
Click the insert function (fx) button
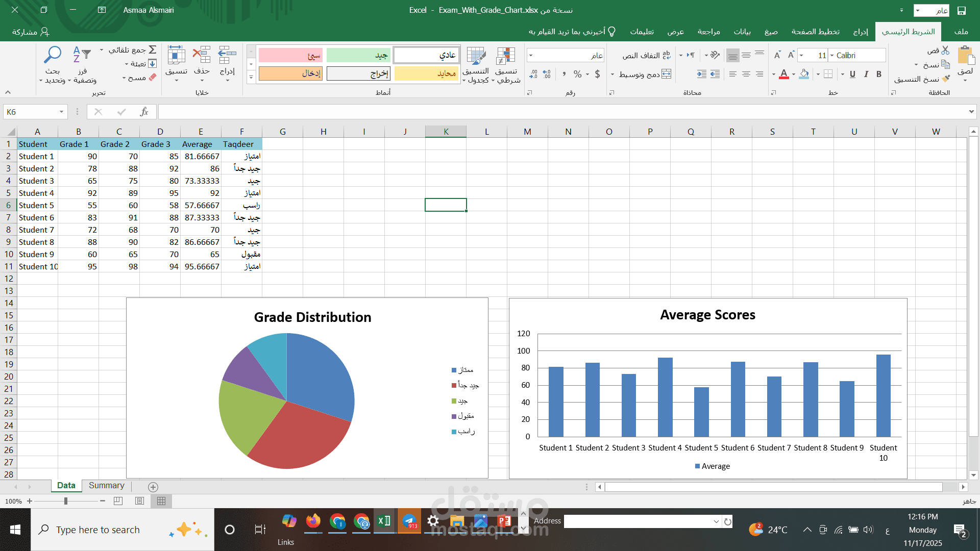[144, 112]
